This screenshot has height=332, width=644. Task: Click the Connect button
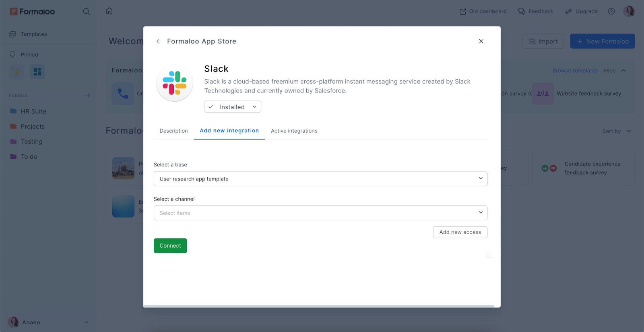pyautogui.click(x=170, y=246)
